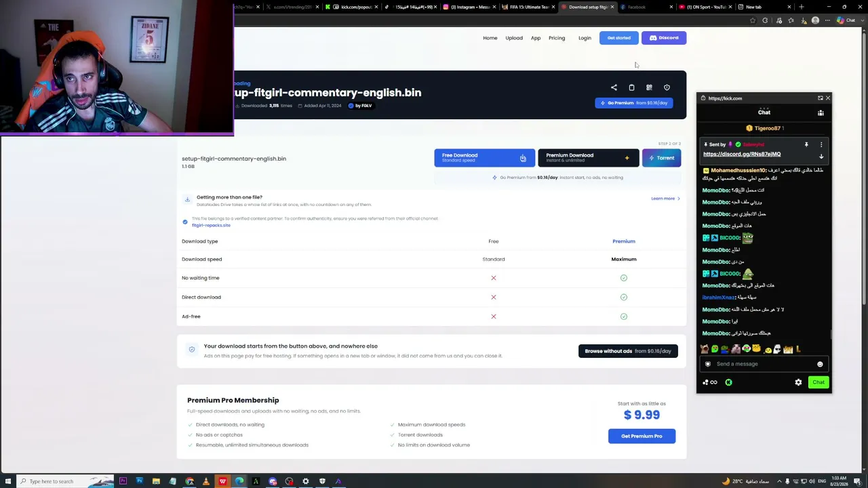Open Windows Settings from the taskbar
The image size is (868, 488).
tap(306, 481)
